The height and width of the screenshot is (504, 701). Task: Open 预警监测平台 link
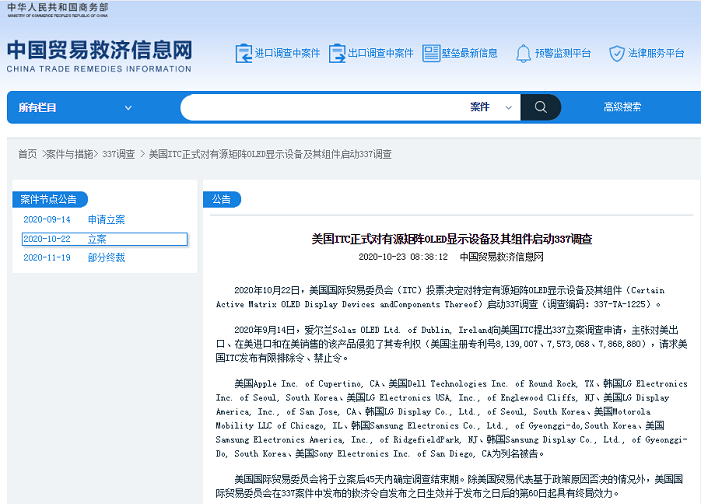tap(563, 53)
